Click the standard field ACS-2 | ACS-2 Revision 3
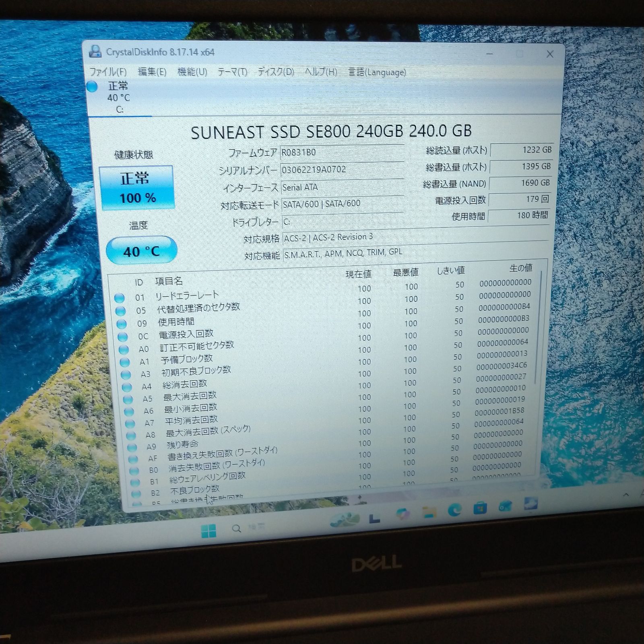The image size is (644, 644). click(415, 237)
